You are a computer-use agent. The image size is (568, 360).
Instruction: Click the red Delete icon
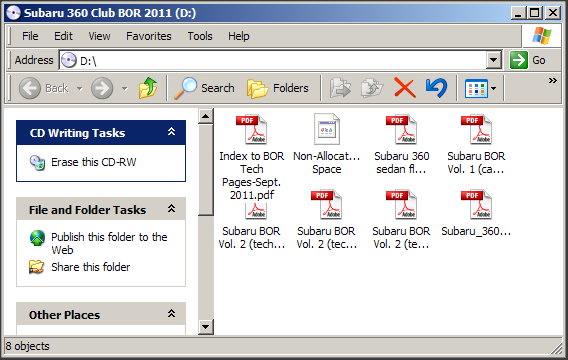click(405, 88)
